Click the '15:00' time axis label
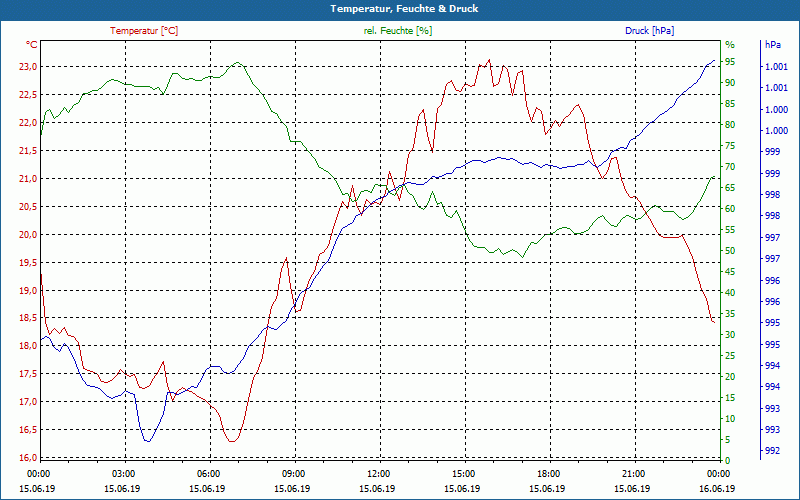Viewport: 800px width, 500px height. tap(463, 473)
